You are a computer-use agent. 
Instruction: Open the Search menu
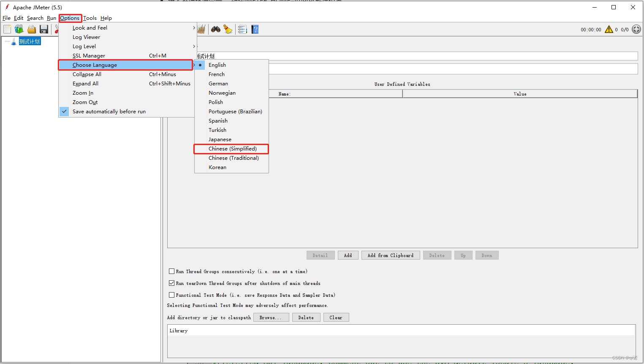pyautogui.click(x=35, y=18)
